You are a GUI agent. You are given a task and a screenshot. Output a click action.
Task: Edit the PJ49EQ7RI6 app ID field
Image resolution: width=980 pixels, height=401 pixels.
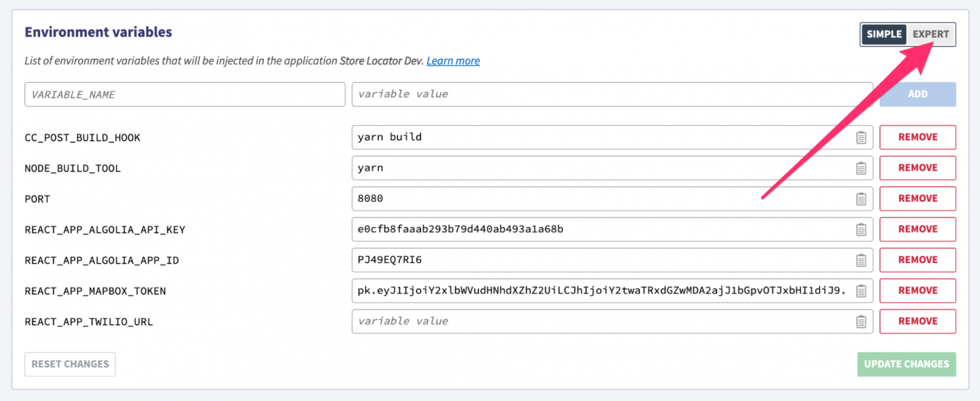[x=612, y=260]
